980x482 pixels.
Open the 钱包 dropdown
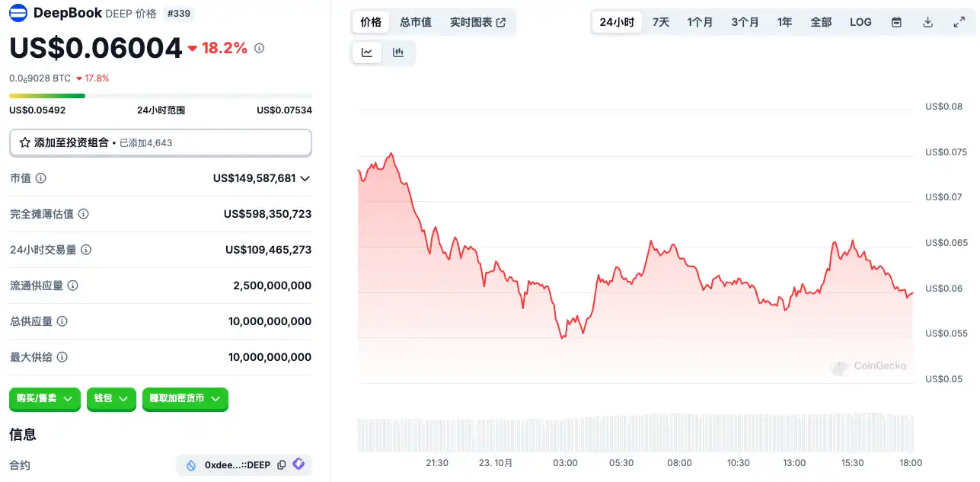click(111, 398)
